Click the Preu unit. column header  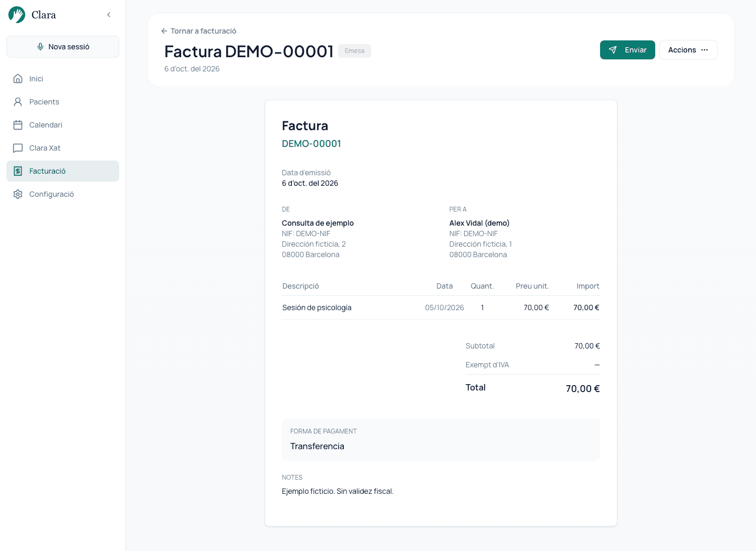pos(532,286)
